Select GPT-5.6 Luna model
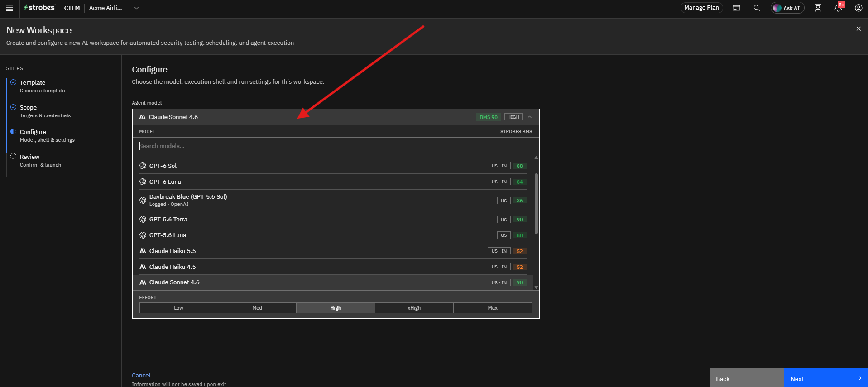 point(333,235)
